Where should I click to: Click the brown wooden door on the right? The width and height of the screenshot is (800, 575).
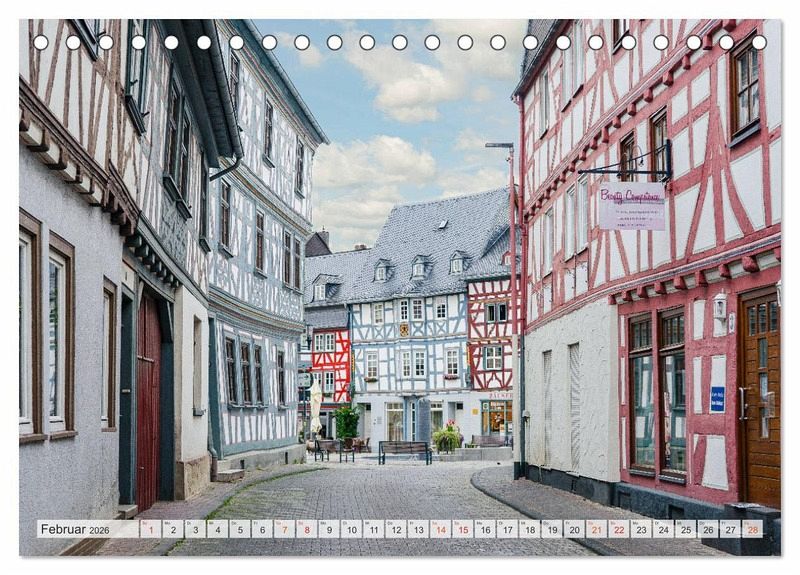point(760,400)
